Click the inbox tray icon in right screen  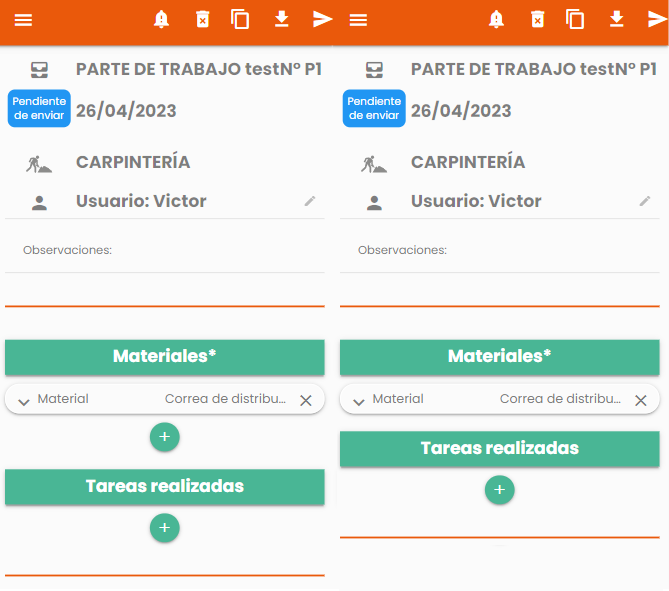[374, 70]
